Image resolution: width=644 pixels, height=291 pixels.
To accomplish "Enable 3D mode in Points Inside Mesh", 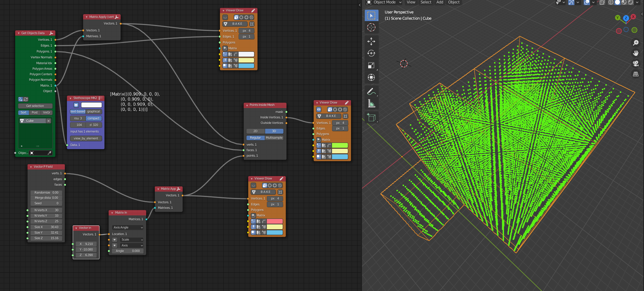I will click(x=274, y=131).
